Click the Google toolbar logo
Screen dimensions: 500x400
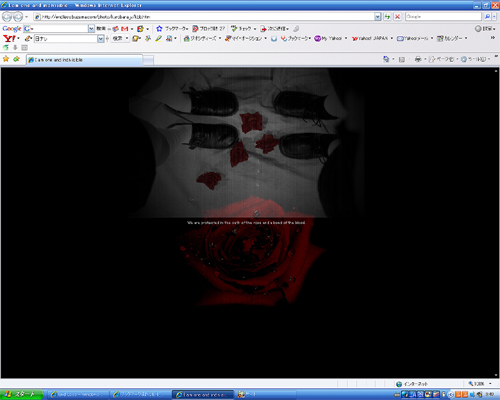pyautogui.click(x=12, y=29)
